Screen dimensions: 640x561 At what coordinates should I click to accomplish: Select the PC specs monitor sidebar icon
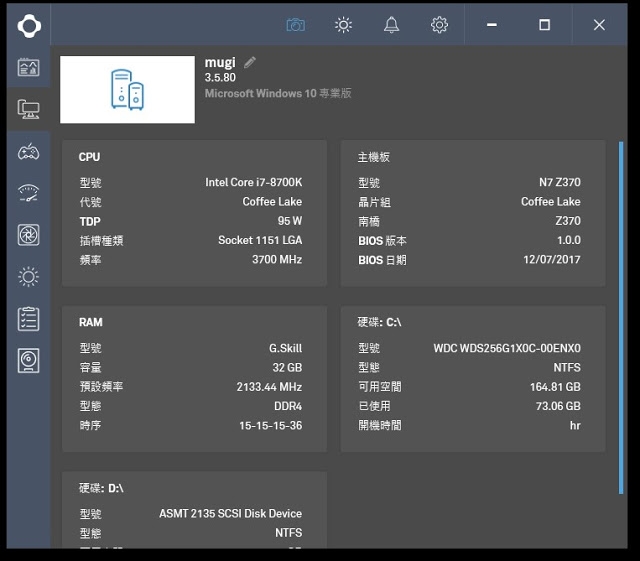click(29, 109)
